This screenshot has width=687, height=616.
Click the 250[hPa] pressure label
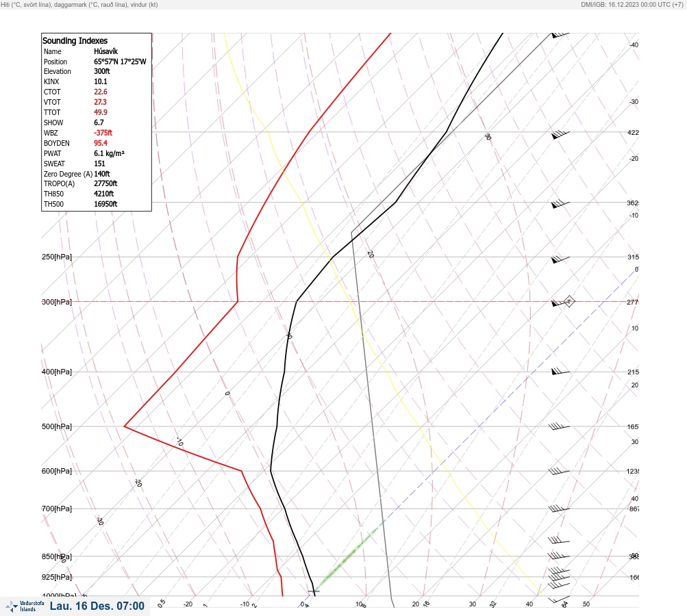coord(57,257)
